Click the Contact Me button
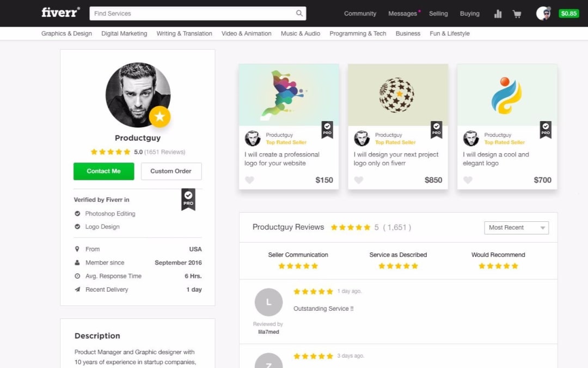The height and width of the screenshot is (368, 588). coord(103,171)
